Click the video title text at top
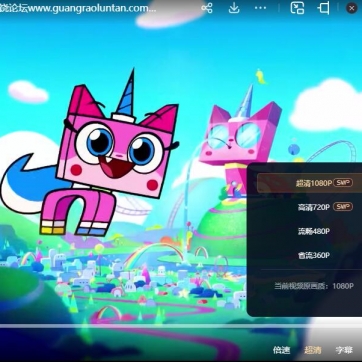Image resolution: width=362 pixels, height=362 pixels. tap(78, 8)
